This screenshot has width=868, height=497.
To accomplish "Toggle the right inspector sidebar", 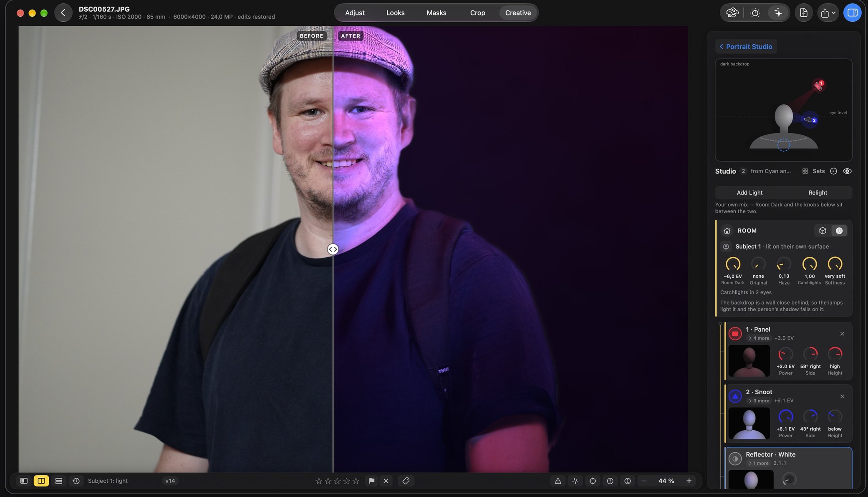I will [x=853, y=13].
